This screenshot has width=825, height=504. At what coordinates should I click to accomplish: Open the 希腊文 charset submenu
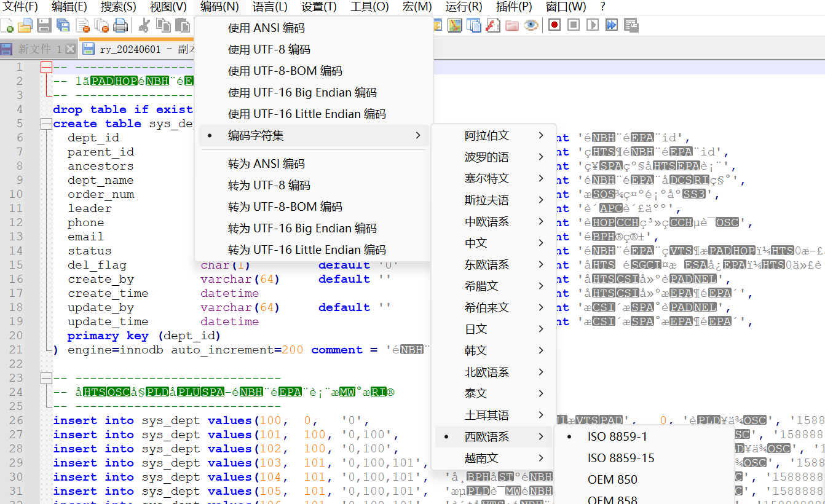[x=494, y=286]
